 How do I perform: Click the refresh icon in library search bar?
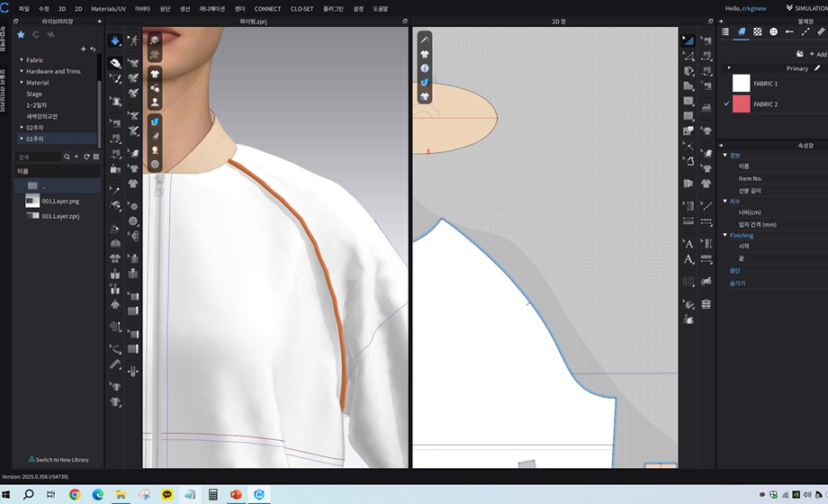click(x=86, y=157)
